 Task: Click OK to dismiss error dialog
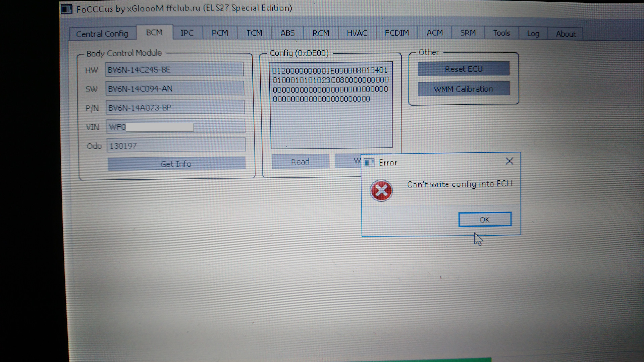485,220
